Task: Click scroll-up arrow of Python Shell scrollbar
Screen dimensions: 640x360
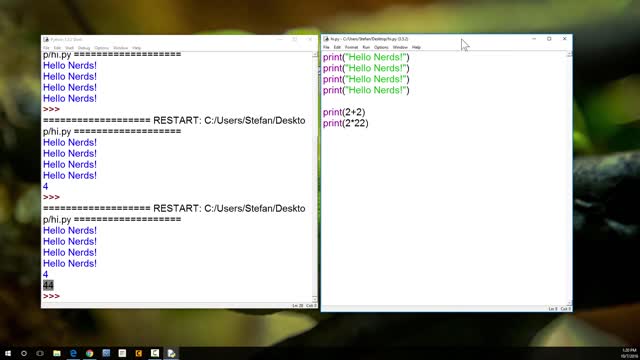Action: [x=315, y=54]
